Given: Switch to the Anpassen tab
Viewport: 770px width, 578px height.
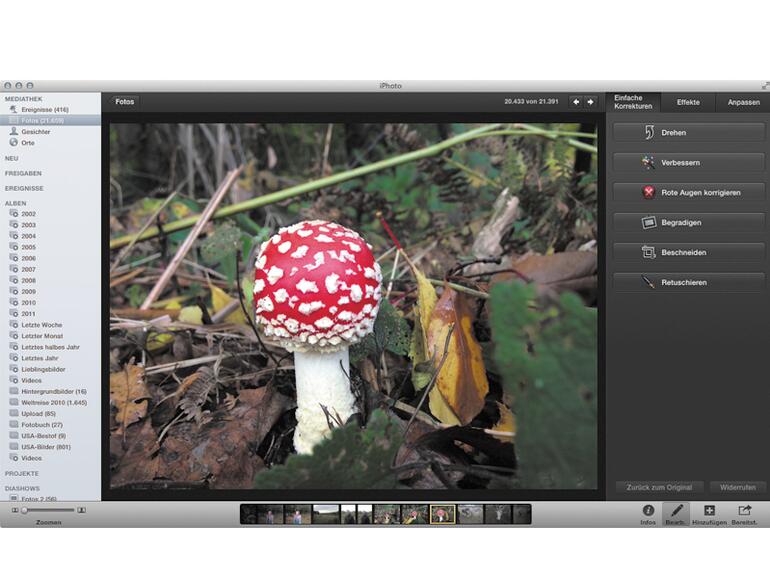Looking at the screenshot, I should 743,102.
